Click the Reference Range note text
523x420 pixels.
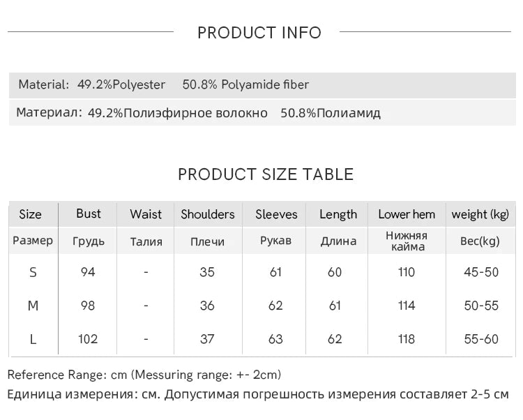coord(144,375)
